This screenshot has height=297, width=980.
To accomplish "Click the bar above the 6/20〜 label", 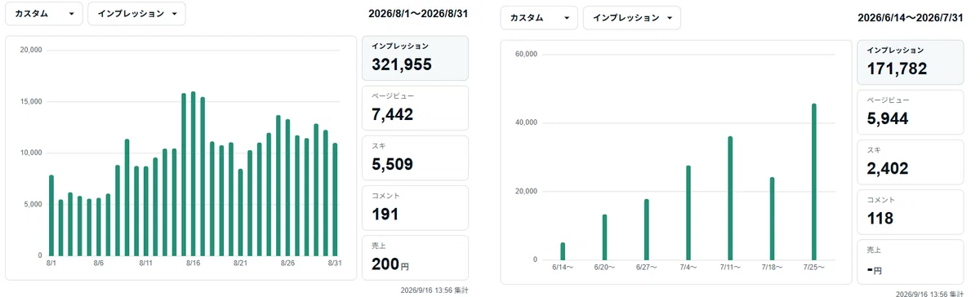I will [x=604, y=237].
